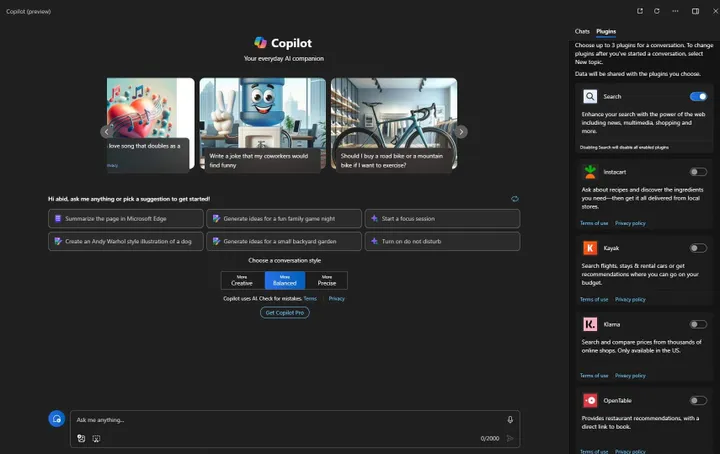Open the Privacy link below conversation style

(337, 298)
